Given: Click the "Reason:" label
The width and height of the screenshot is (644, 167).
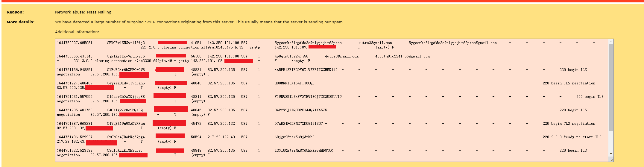Looking at the screenshot, I should point(15,12).
